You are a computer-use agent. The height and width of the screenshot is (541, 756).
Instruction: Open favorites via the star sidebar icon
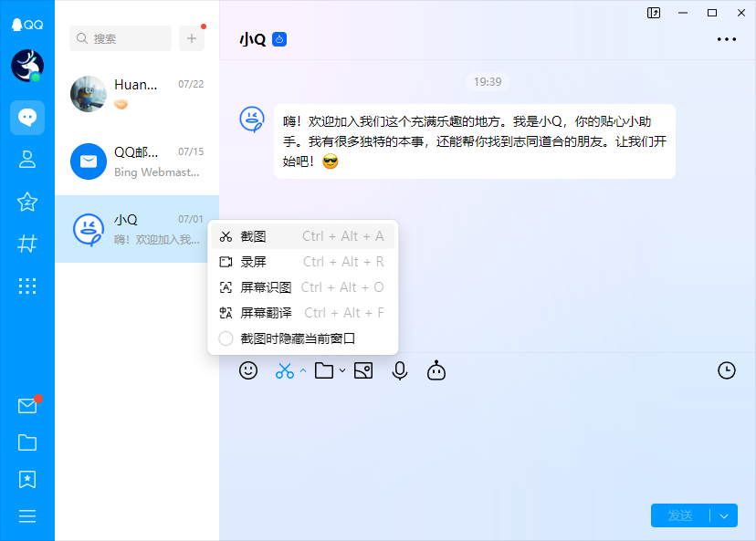click(27, 202)
